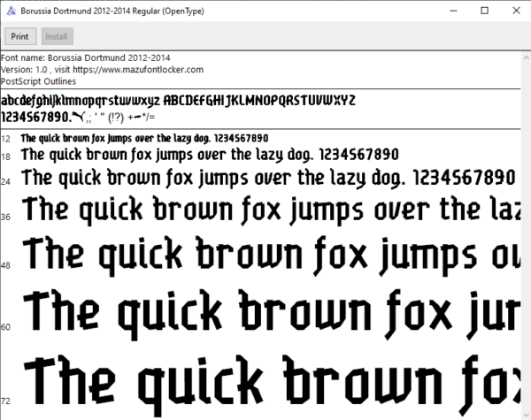531x420 pixels.
Task: Click the 36-point sample sentence
Action: click(271, 210)
